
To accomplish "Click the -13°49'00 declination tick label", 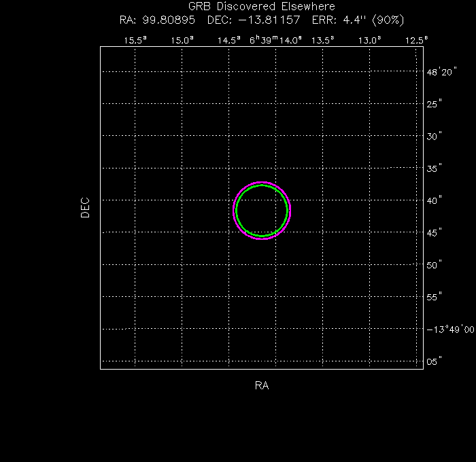I will pos(450,329).
